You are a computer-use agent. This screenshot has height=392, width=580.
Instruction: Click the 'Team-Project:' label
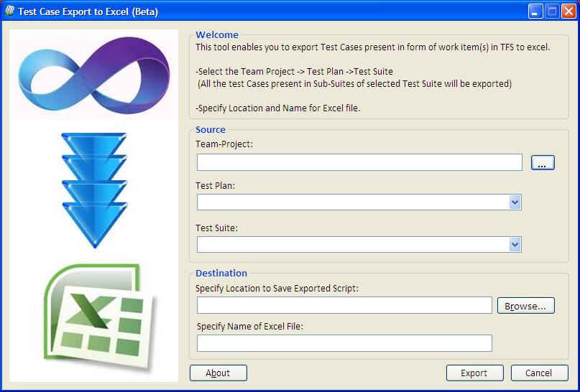click(x=224, y=144)
